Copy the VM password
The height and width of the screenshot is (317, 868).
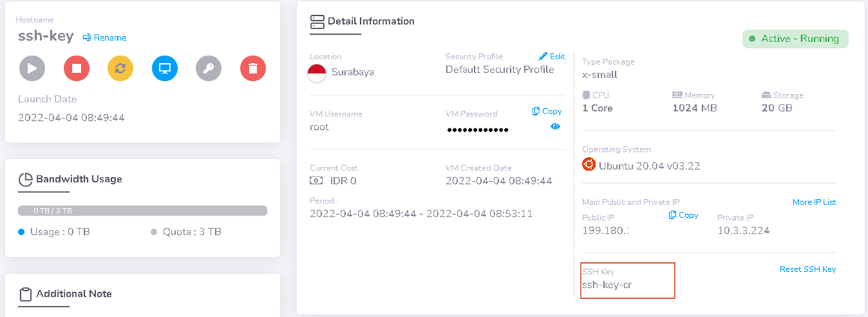point(547,111)
